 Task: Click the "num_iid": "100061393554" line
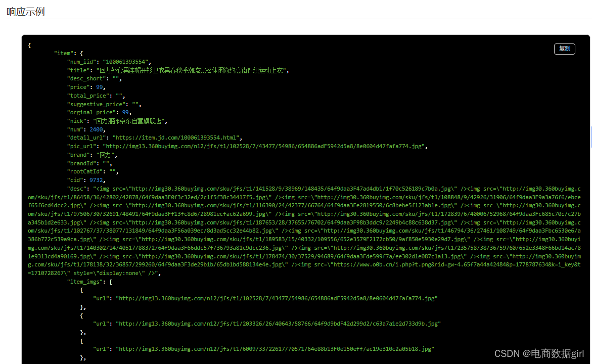point(109,62)
